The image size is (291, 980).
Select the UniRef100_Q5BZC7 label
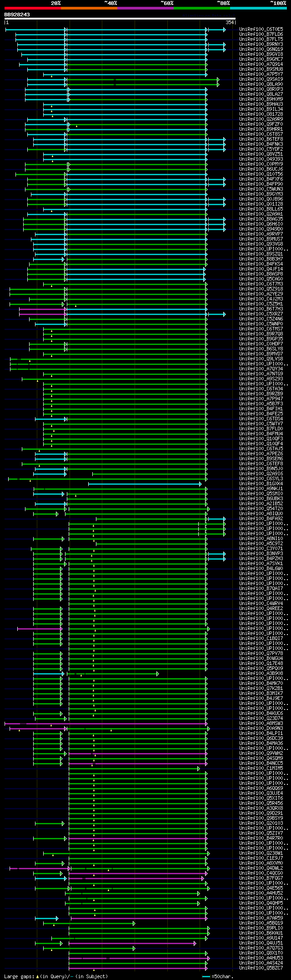261,968
